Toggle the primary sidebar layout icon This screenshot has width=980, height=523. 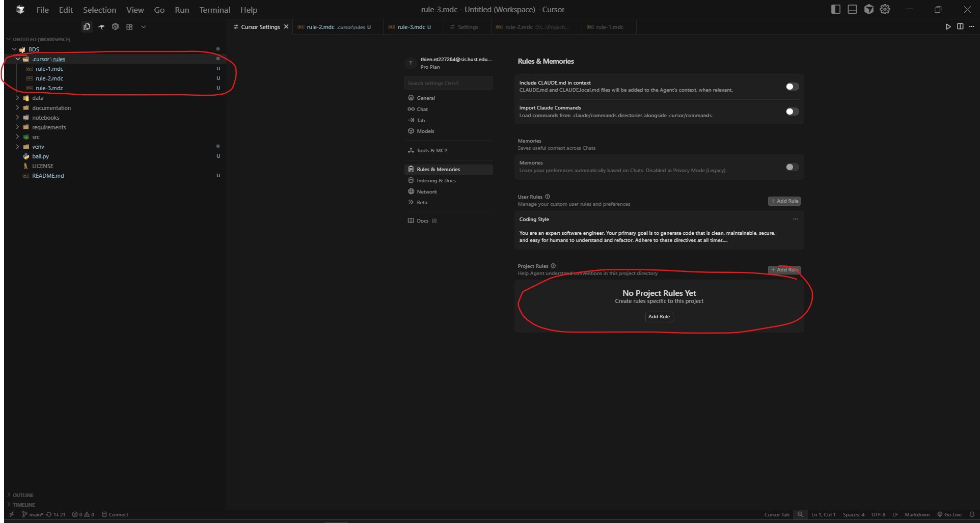tap(835, 9)
